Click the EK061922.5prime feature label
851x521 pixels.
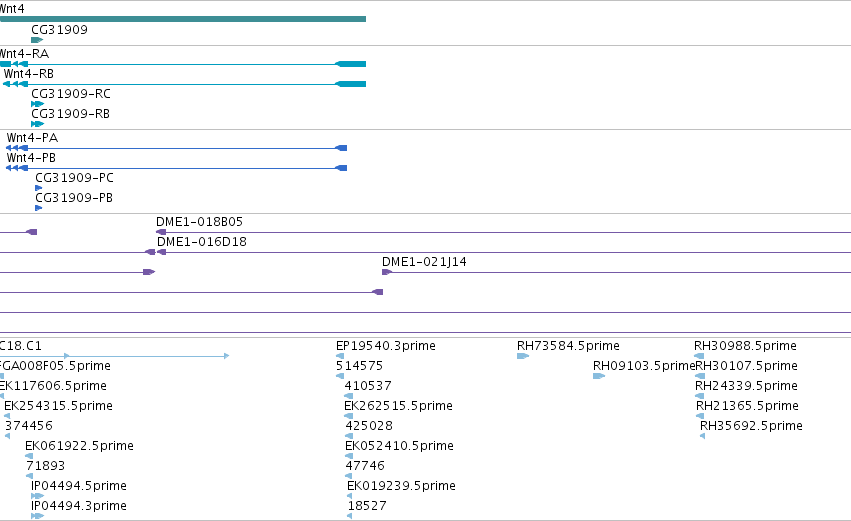tap(79, 446)
